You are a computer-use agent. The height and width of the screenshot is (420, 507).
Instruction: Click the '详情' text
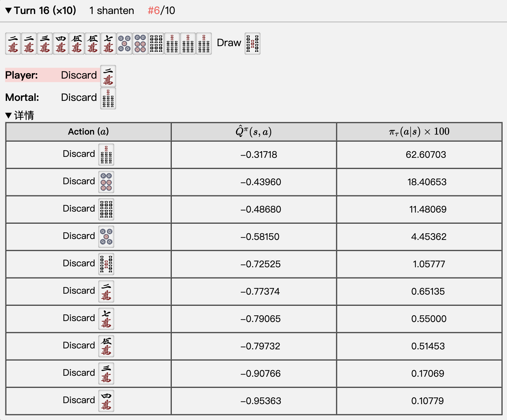pos(24,115)
